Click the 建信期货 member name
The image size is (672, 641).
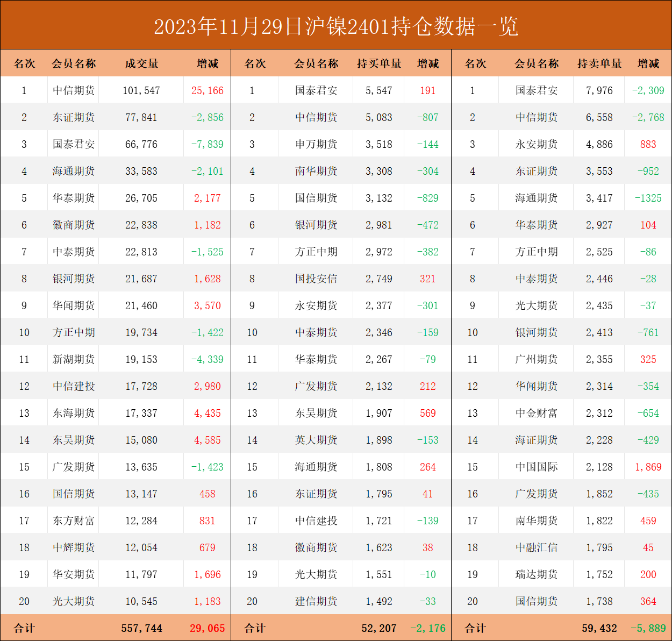coord(316,601)
